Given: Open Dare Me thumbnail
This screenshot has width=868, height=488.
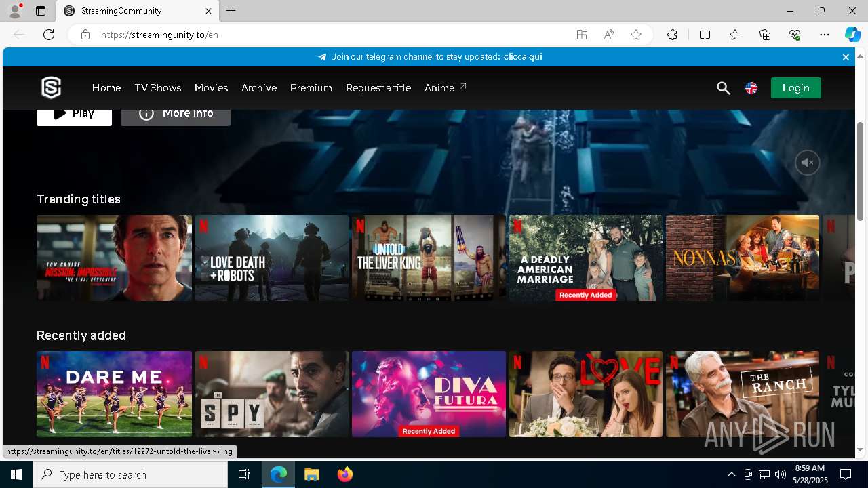Looking at the screenshot, I should (114, 394).
